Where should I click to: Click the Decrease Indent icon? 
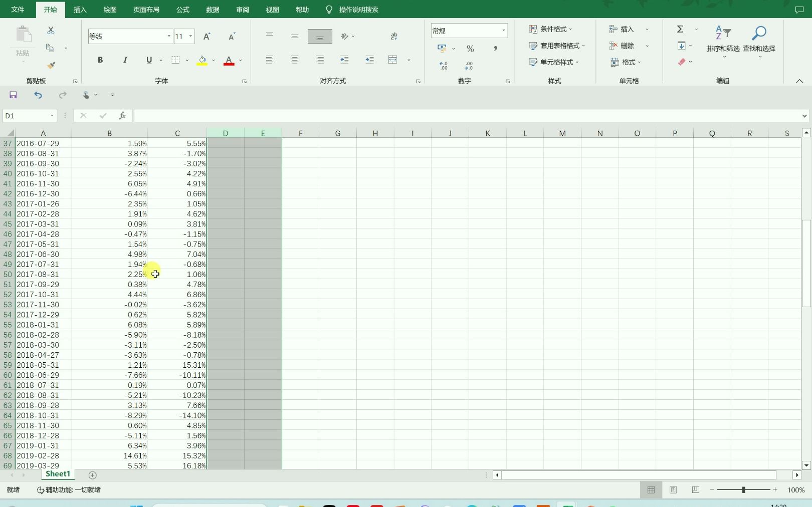[344, 60]
